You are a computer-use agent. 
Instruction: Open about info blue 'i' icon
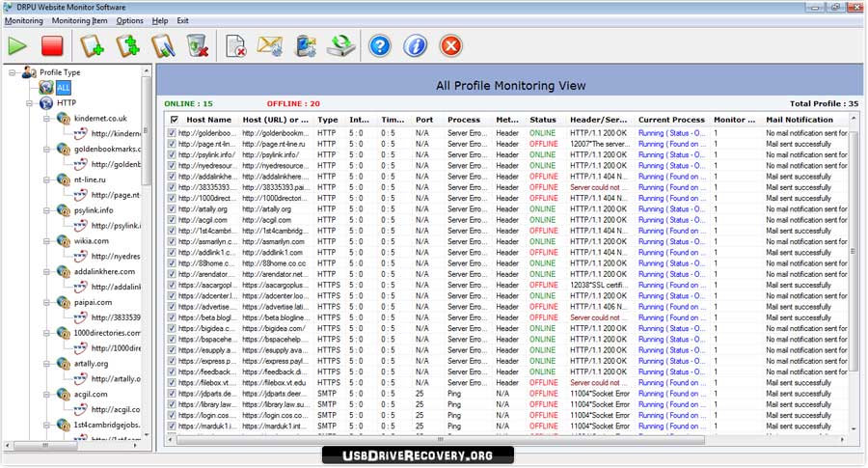(x=415, y=46)
